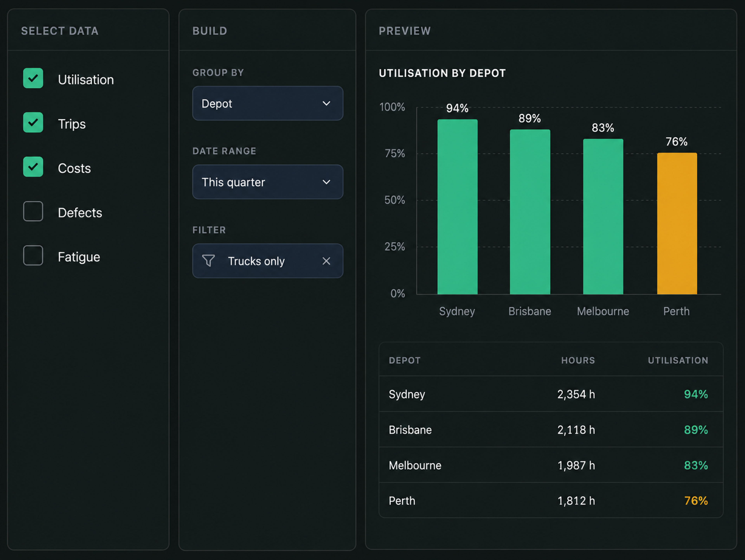The width and height of the screenshot is (745, 560).
Task: Enable the Defects checkbox
Action: [33, 211]
